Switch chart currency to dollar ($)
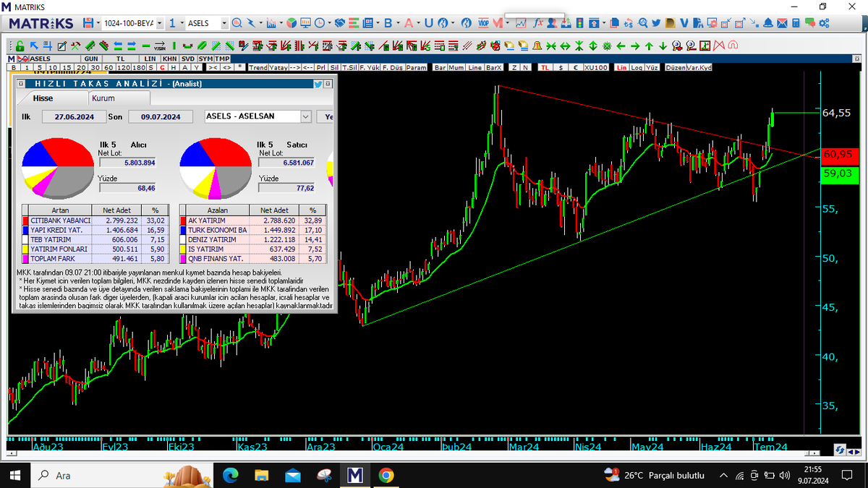This screenshot has height=488, width=868. point(561,67)
